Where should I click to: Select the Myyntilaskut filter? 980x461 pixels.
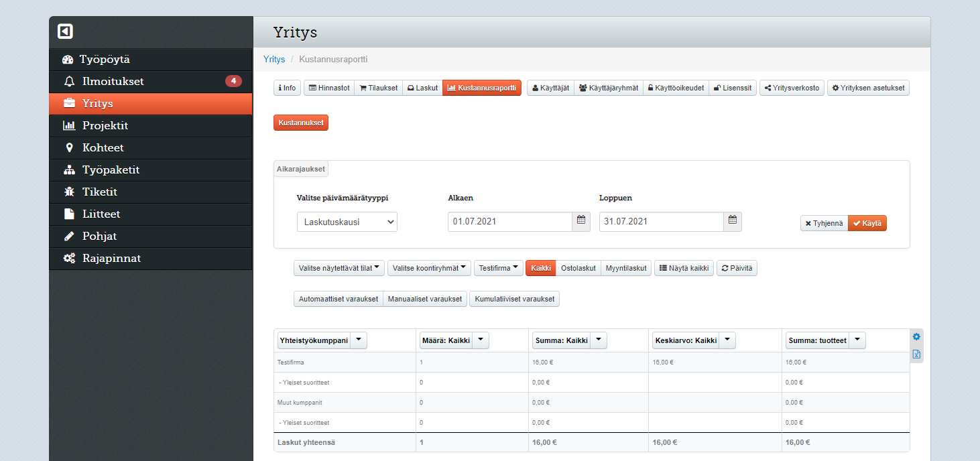coord(626,268)
